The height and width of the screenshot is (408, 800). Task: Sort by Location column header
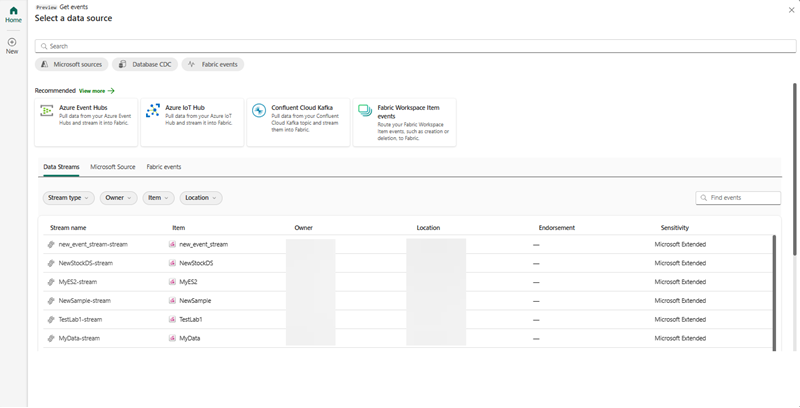(x=428, y=228)
